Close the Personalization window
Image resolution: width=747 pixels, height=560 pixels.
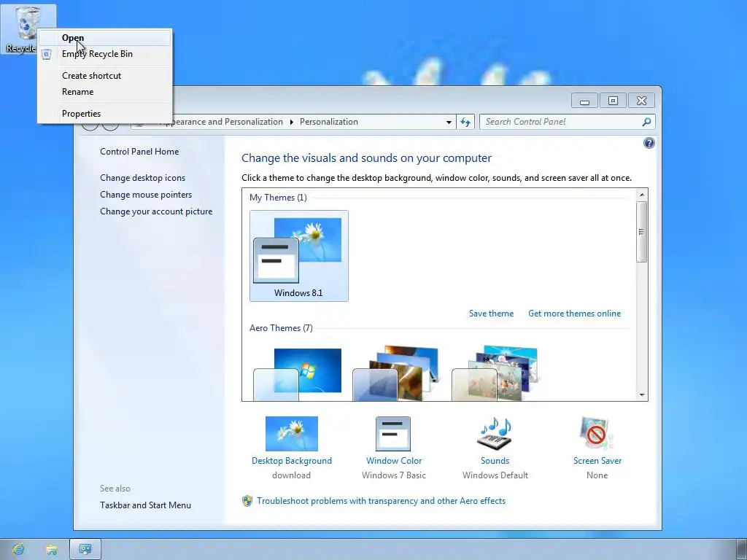coord(641,101)
